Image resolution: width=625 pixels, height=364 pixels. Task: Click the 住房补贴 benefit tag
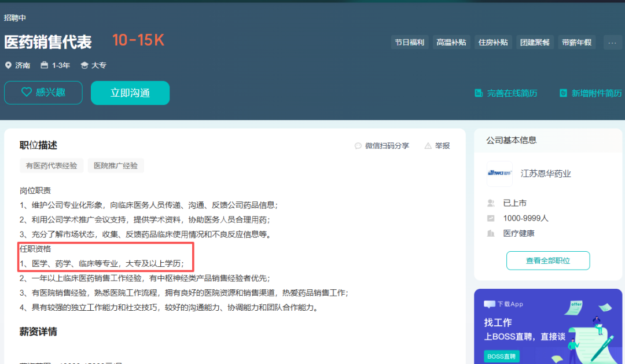493,42
